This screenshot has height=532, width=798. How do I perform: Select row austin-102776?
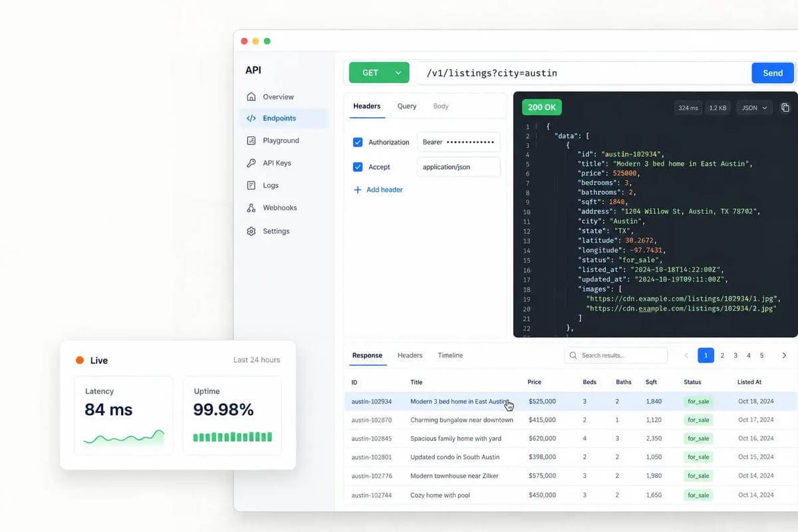tap(571, 475)
